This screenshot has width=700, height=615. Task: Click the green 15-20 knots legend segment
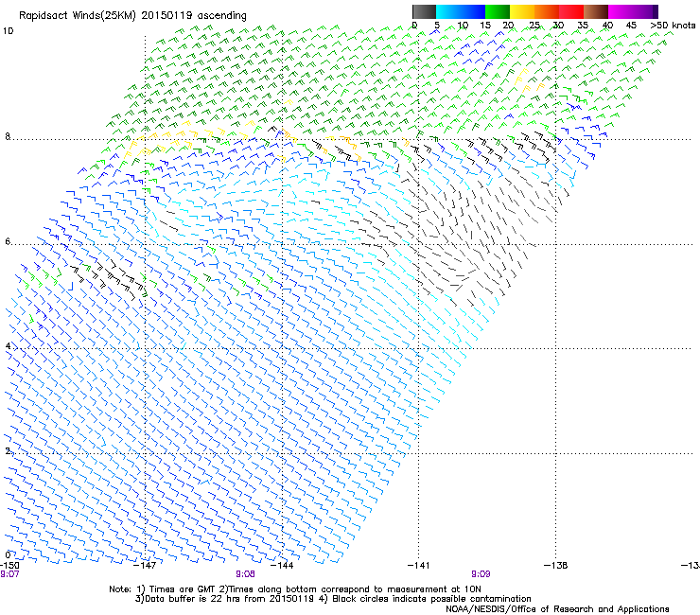pyautogui.click(x=498, y=11)
